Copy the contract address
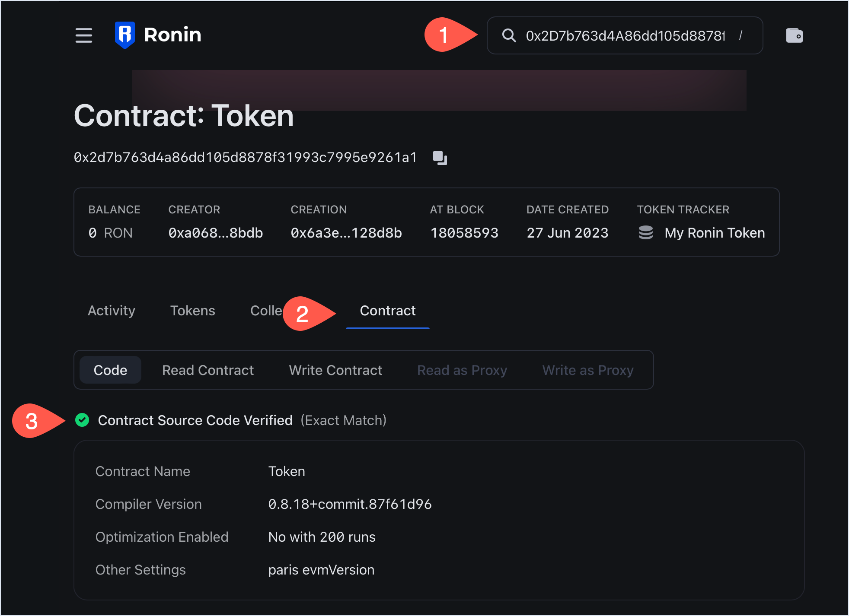The width and height of the screenshot is (849, 616). tap(440, 158)
